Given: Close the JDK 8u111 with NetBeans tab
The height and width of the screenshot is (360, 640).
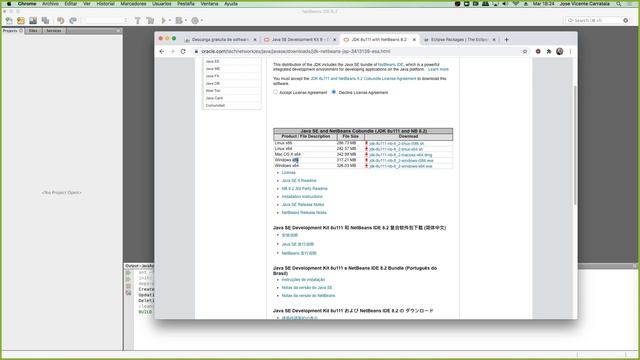Looking at the screenshot, I should click(414, 40).
